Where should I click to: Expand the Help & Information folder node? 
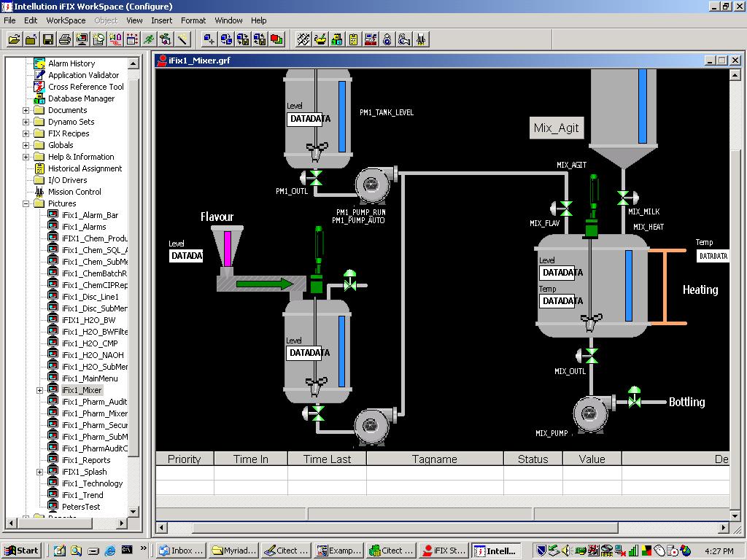26,157
